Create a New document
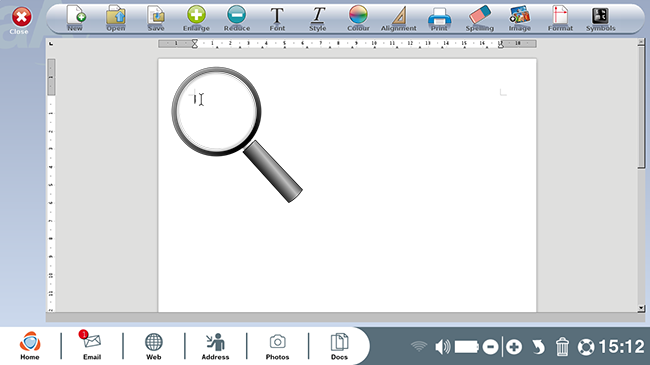The image size is (650, 365). coord(75,18)
